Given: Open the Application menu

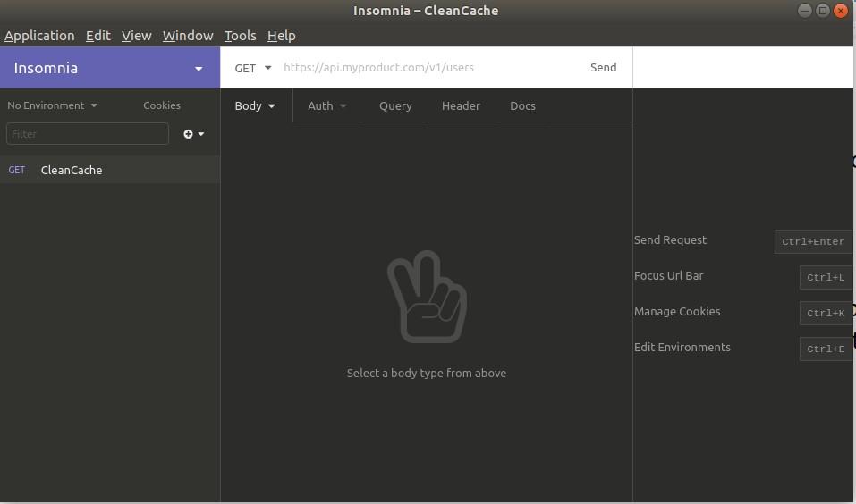Looking at the screenshot, I should pos(39,36).
